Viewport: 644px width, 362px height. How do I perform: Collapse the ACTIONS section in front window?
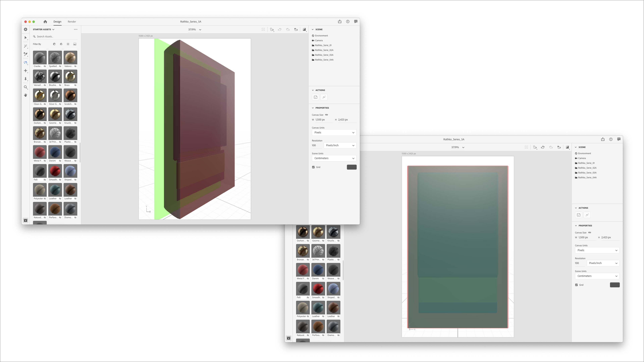tap(312, 90)
